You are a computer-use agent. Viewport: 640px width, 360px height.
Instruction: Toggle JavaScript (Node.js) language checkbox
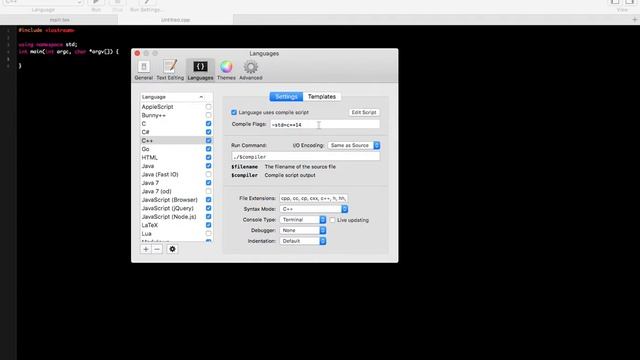pos(209,217)
